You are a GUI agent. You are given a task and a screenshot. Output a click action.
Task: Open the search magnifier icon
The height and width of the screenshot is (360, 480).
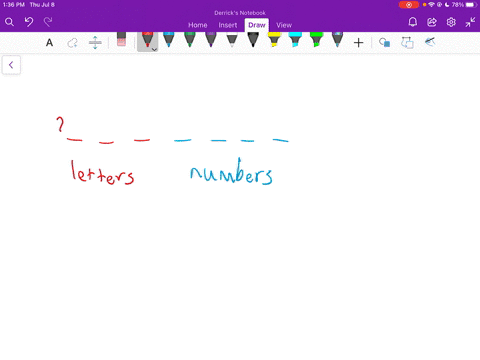pyautogui.click(x=9, y=22)
